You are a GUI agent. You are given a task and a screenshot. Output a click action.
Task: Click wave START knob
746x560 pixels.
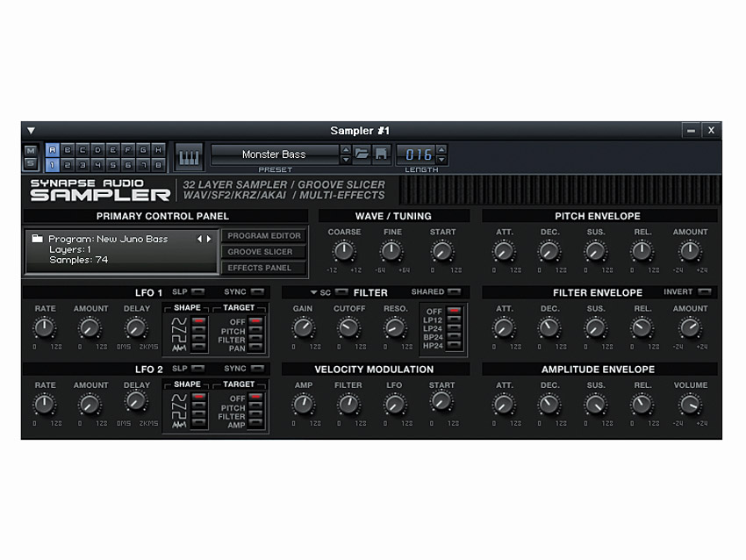pos(442,251)
